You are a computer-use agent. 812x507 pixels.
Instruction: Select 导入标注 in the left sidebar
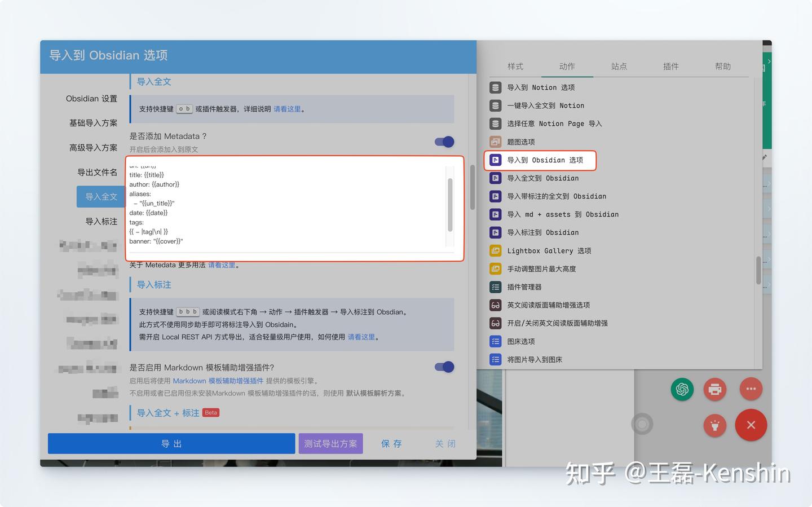[101, 221]
